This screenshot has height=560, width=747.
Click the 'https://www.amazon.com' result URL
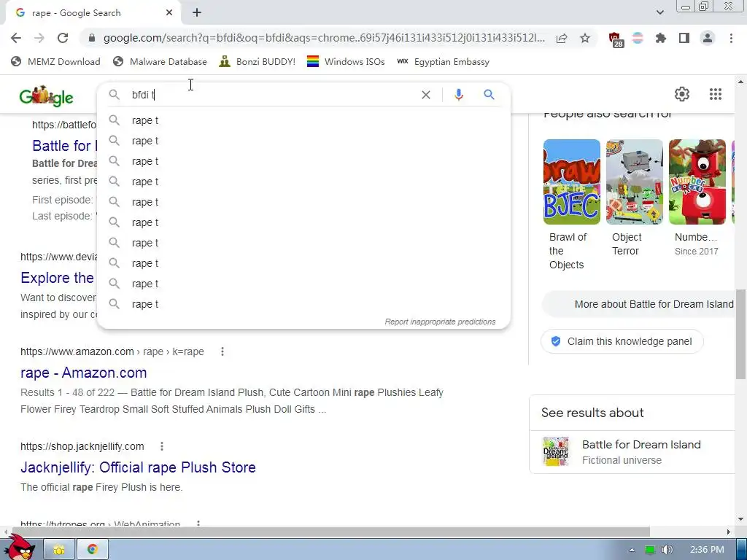click(x=77, y=351)
